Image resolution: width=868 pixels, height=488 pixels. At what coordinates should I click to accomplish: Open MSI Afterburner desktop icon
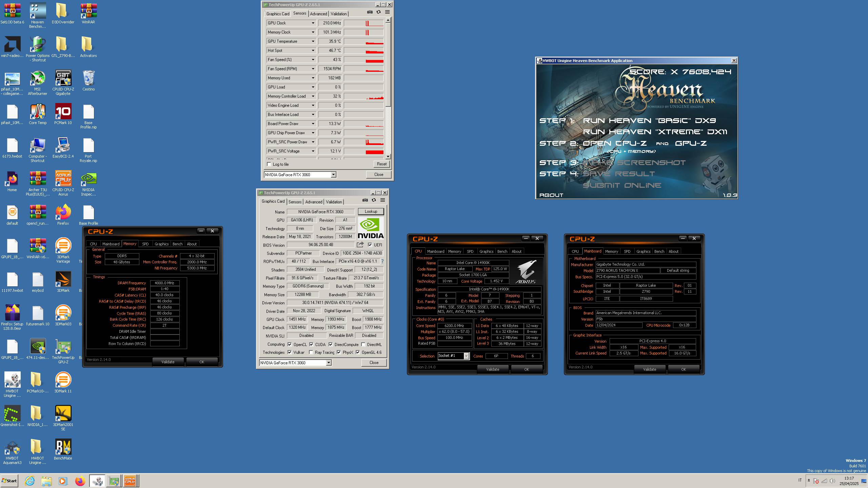click(x=38, y=83)
